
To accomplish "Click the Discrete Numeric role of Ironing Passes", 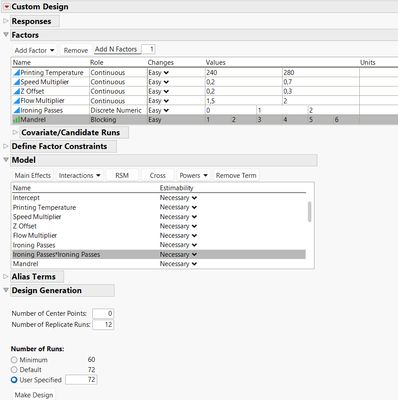I will [x=116, y=110].
